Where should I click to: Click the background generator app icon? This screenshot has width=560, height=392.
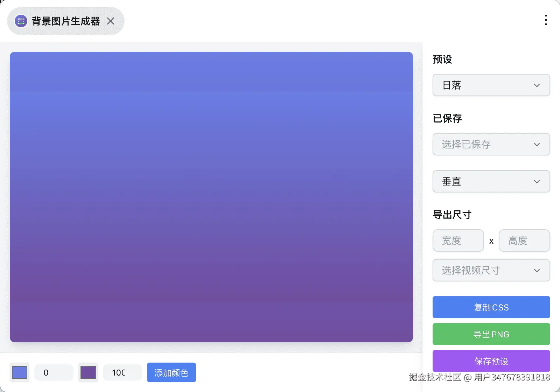coord(21,21)
